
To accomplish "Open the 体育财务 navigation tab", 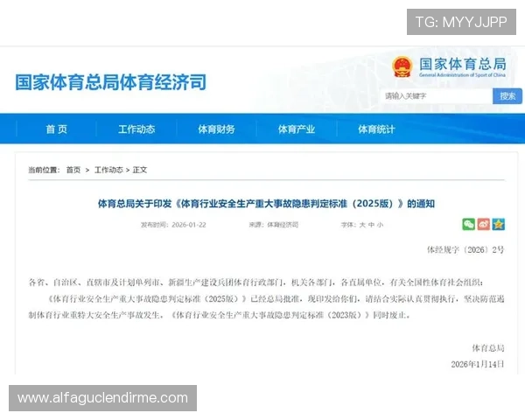I will (x=216, y=129).
